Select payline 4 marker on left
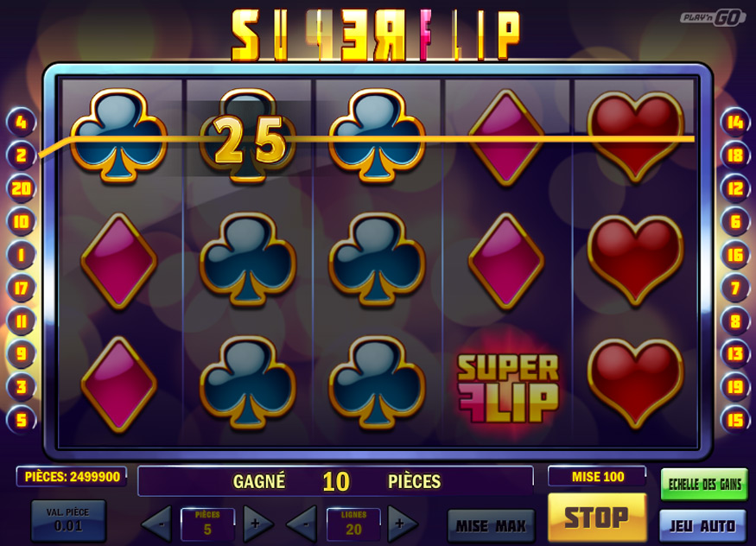 21,122
